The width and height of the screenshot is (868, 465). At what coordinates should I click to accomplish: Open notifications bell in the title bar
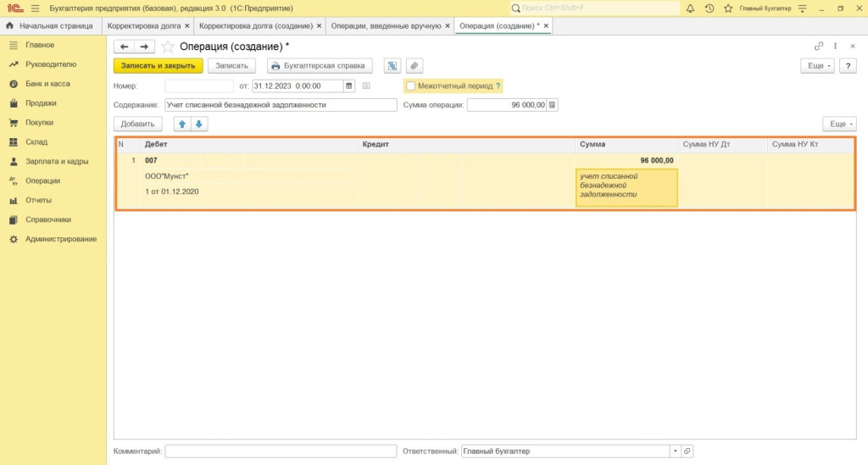[x=690, y=8]
